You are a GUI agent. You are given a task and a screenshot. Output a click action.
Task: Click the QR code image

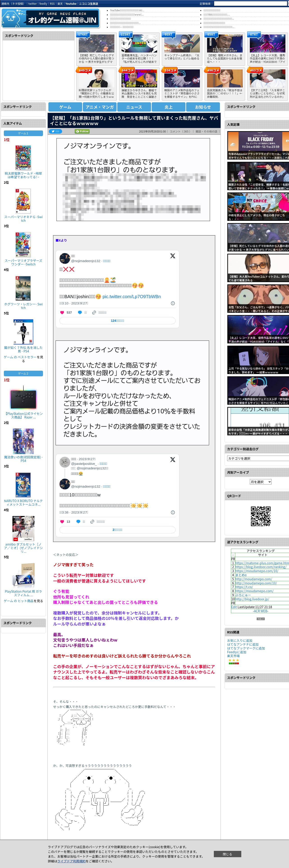[x=261, y=516]
